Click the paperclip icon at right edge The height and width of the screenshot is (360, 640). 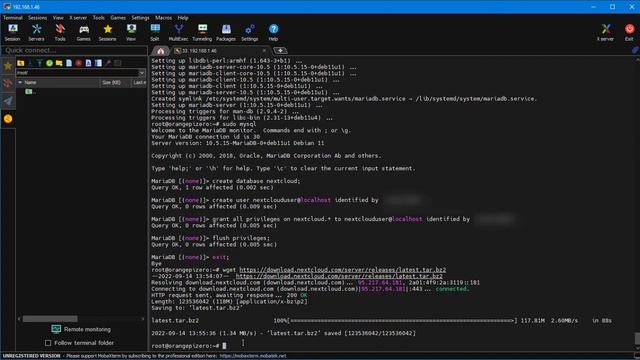[x=635, y=50]
